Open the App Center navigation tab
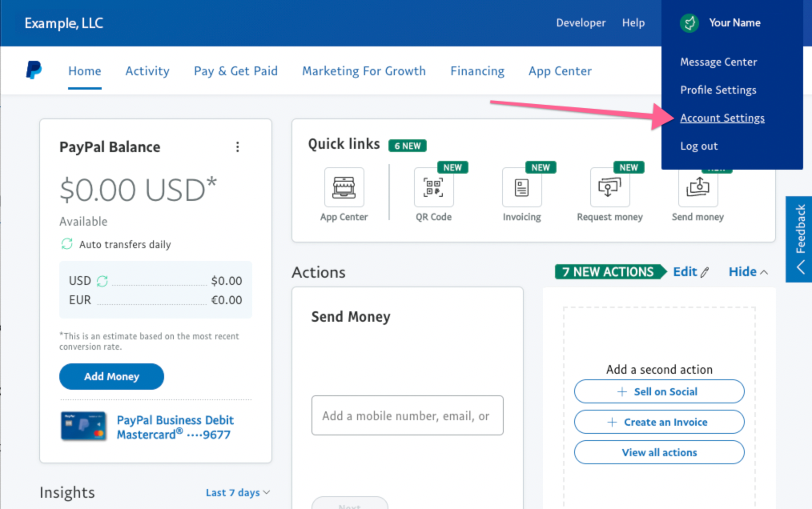The image size is (812, 509). pos(560,71)
